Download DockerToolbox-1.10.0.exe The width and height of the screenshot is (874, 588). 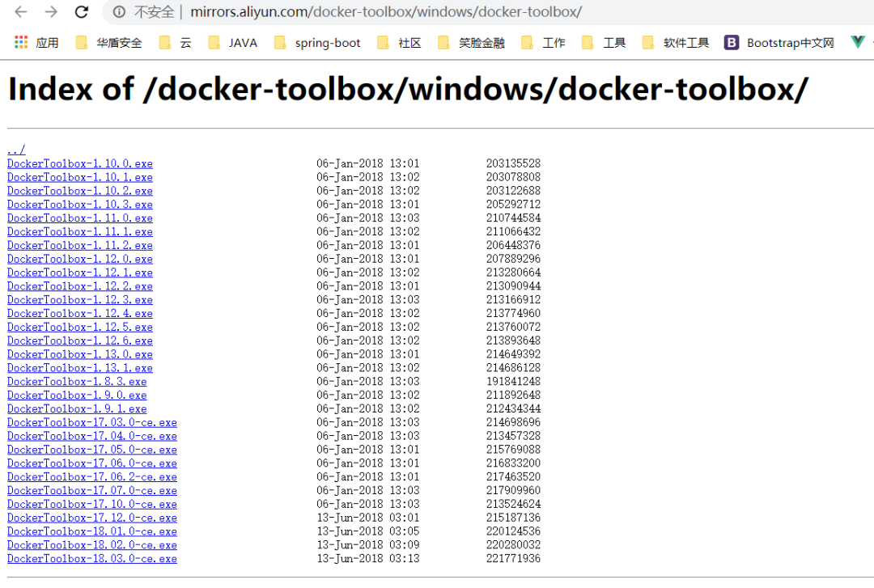(x=79, y=163)
